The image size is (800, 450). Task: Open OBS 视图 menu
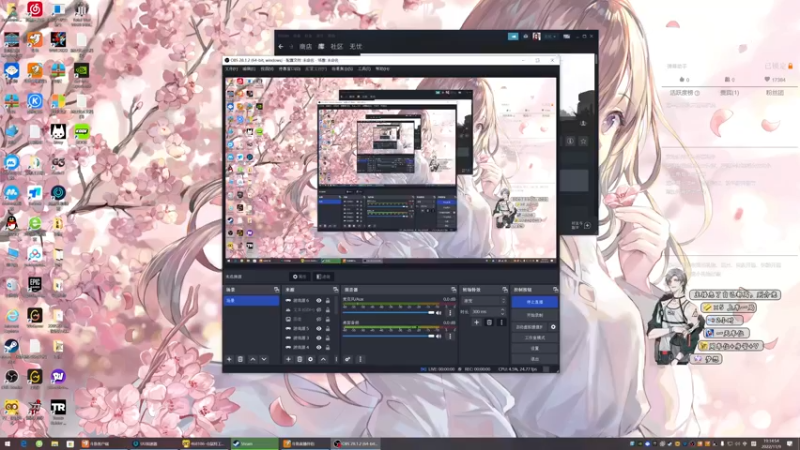pyautogui.click(x=267, y=69)
